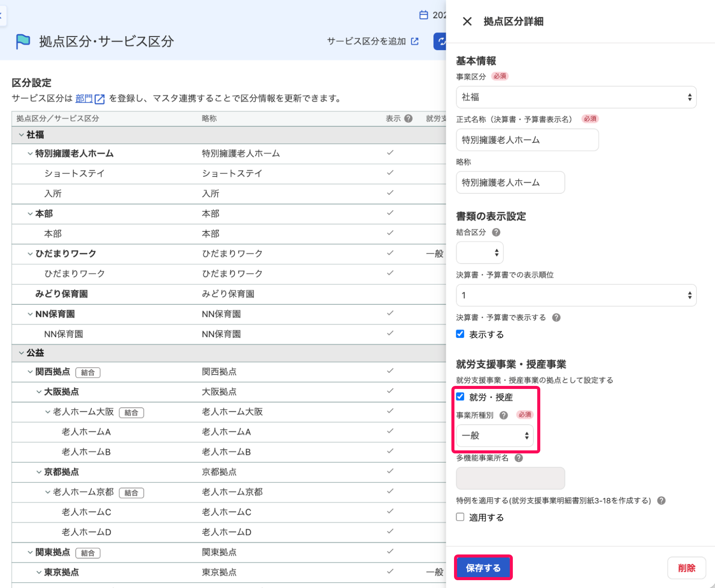This screenshot has height=588, width=715.
Task: Click help icon next to 特例を適用する
Action: (661, 500)
